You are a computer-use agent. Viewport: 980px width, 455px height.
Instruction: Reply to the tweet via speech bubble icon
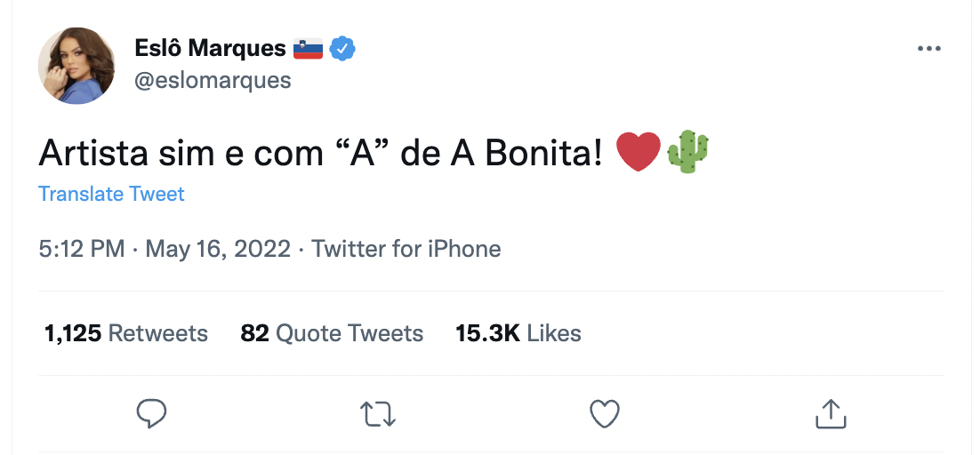[x=152, y=413]
